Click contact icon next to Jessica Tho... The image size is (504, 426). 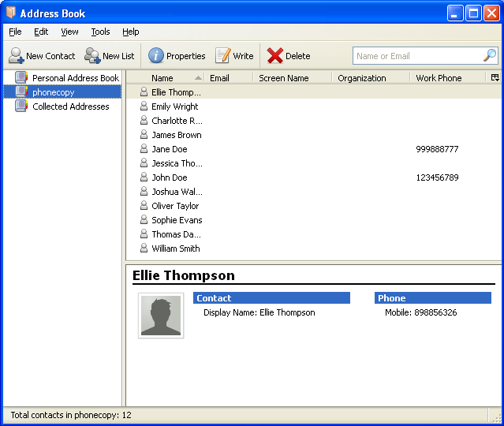pos(144,163)
